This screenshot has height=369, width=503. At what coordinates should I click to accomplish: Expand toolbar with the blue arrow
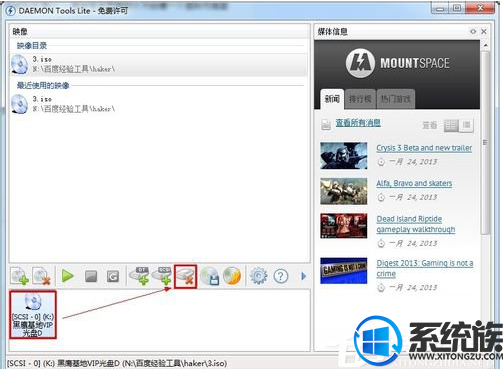coord(303,276)
